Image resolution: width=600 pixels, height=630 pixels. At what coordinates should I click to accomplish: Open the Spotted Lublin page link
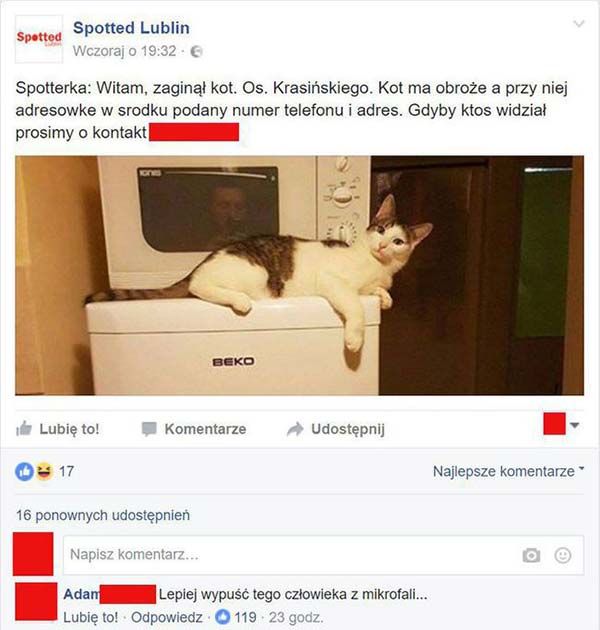[x=131, y=28]
